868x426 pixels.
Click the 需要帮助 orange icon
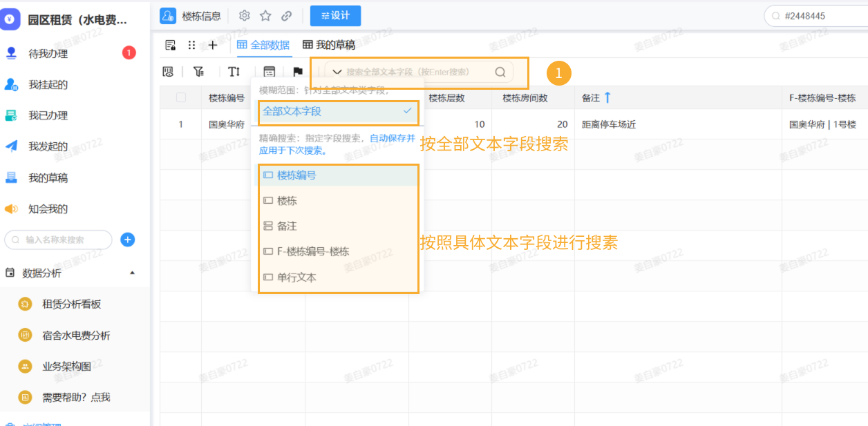coord(25,397)
